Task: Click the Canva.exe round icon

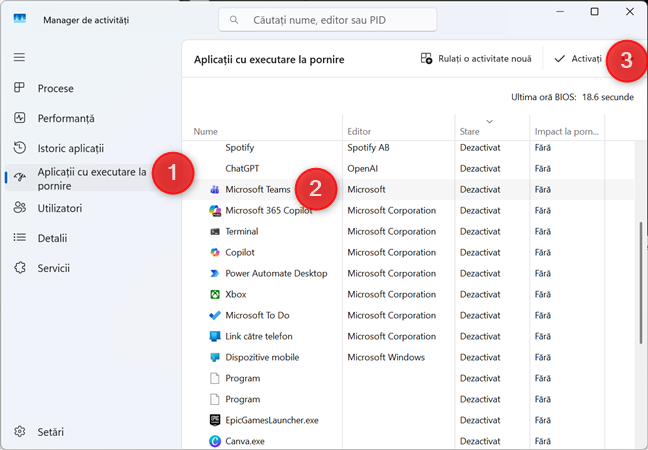Action: pos(214,441)
